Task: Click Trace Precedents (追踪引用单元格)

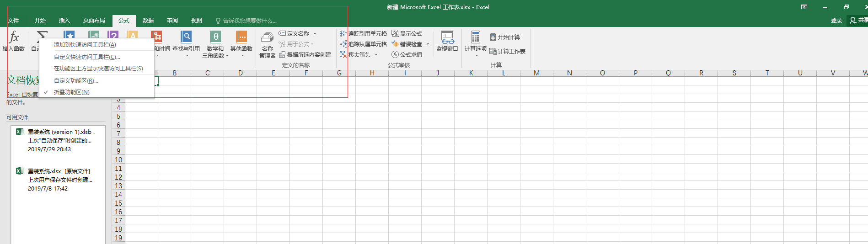Action: pos(363,33)
